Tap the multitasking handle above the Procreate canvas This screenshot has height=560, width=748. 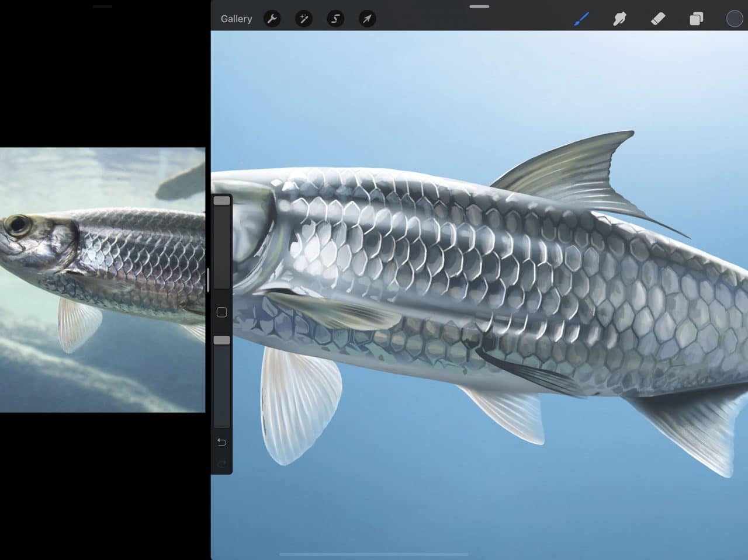(x=479, y=6)
